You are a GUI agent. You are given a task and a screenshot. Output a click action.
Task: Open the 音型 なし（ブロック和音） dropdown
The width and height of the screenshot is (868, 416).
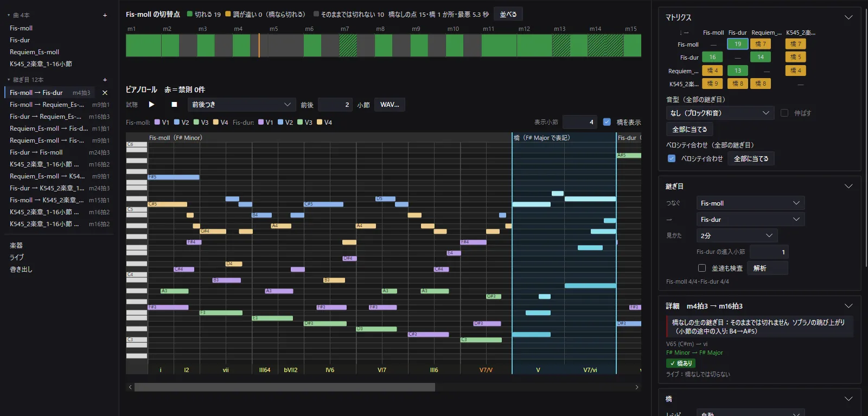[720, 113]
